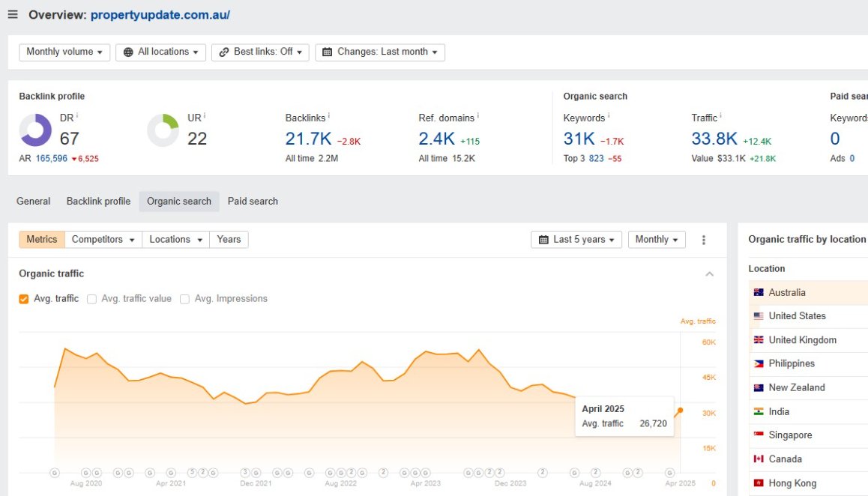The height and width of the screenshot is (496, 868).
Task: Click the United Kingdom flag icon
Action: 759,340
